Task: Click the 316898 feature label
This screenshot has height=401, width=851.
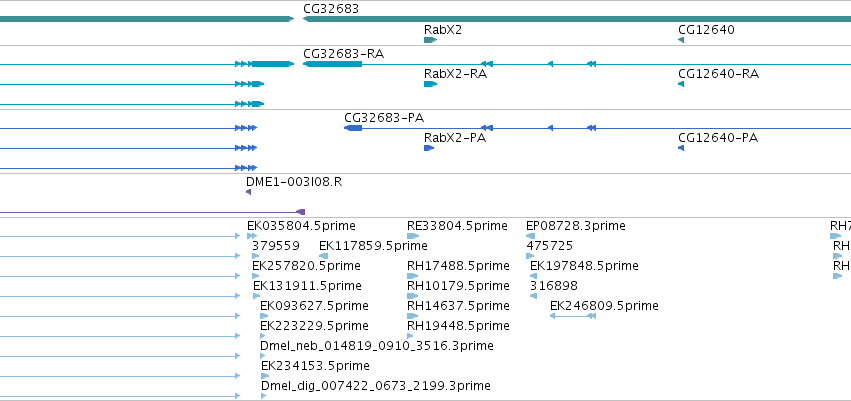Action: (x=554, y=285)
